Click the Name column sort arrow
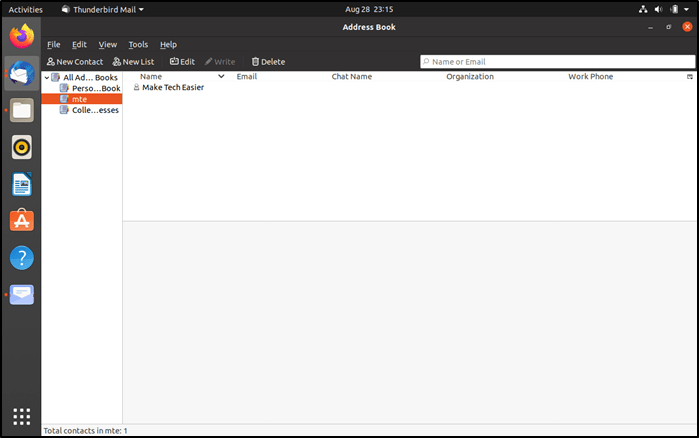This screenshot has width=699, height=438. click(221, 77)
